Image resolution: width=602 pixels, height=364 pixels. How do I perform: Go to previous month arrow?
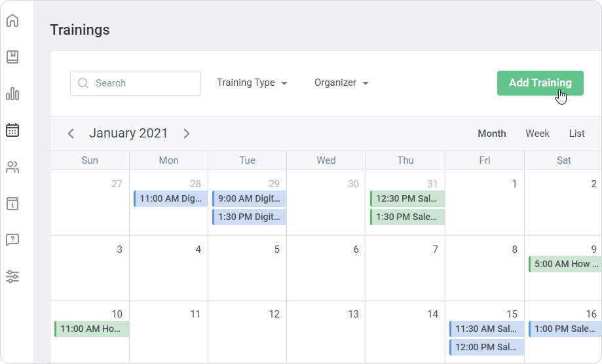click(71, 134)
